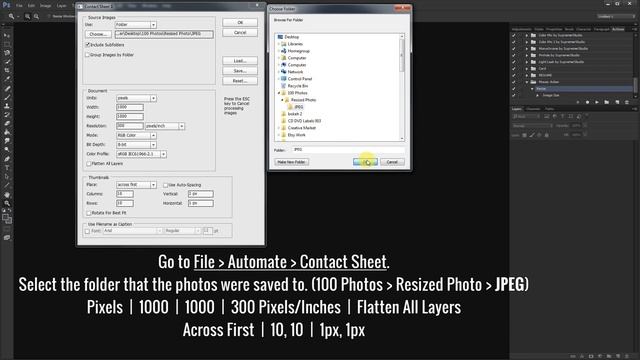The height and width of the screenshot is (360, 640).
Task: Toggle checkmark beside Image Size step
Action: click(514, 95)
